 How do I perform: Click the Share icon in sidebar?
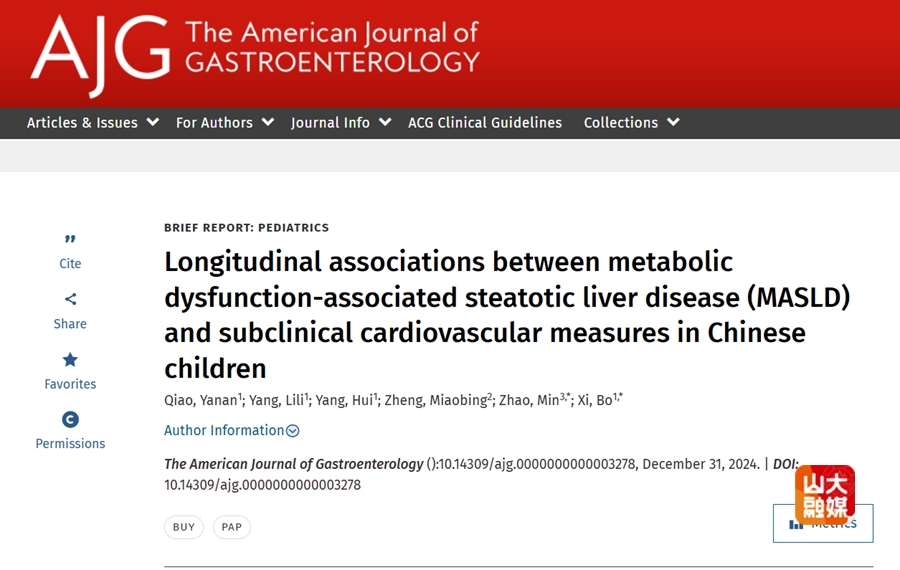[70, 299]
